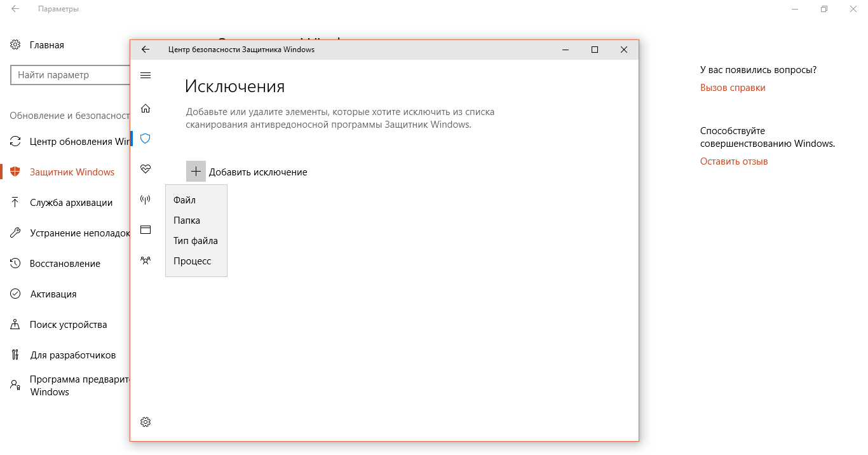The image size is (868, 455).
Task: Open Оставить отзыв link
Action: pos(734,161)
